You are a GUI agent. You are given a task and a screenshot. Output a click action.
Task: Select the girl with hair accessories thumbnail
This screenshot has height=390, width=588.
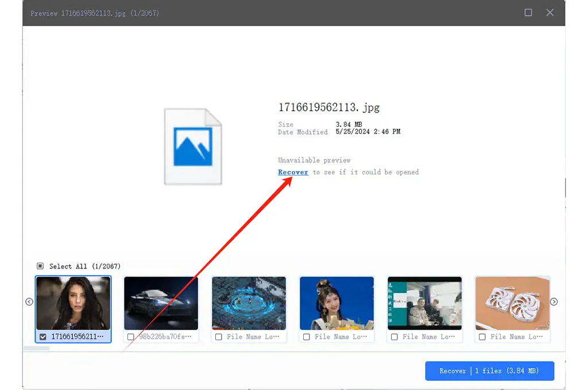pyautogui.click(x=336, y=303)
